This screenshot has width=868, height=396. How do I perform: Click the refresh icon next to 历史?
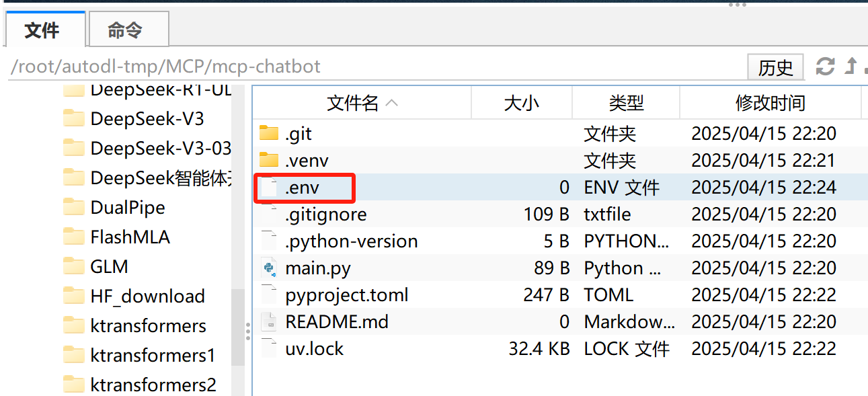point(825,67)
